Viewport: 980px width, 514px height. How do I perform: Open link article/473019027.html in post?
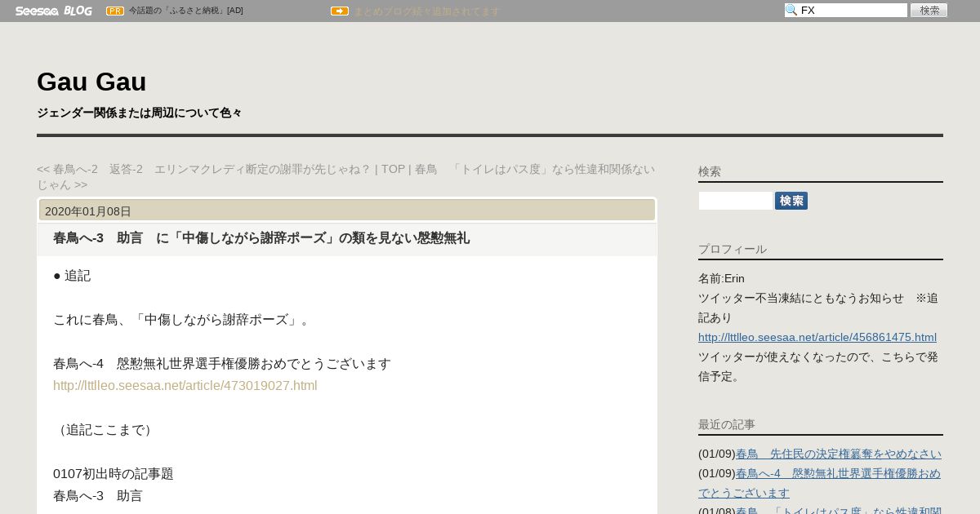(x=185, y=385)
